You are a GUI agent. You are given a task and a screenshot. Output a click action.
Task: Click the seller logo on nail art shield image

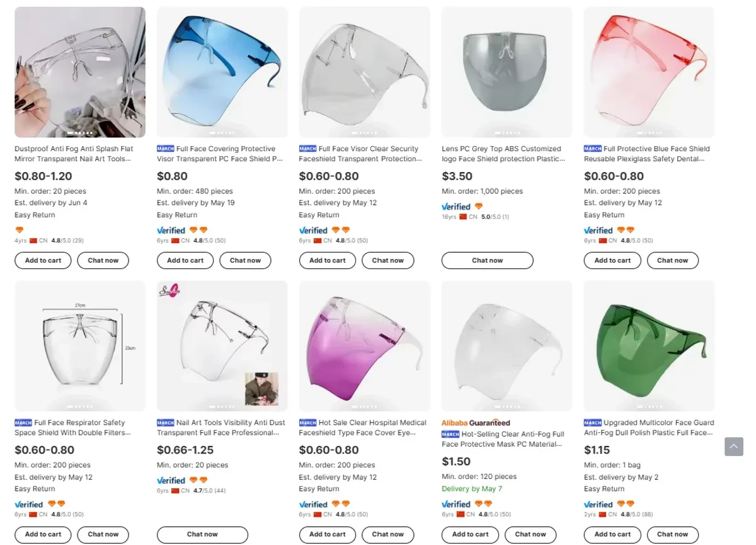170,290
